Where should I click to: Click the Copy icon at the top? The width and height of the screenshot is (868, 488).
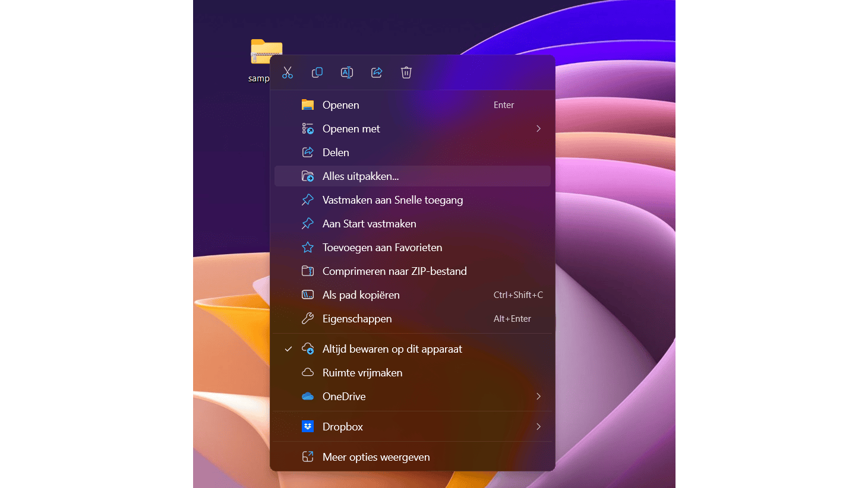317,72
